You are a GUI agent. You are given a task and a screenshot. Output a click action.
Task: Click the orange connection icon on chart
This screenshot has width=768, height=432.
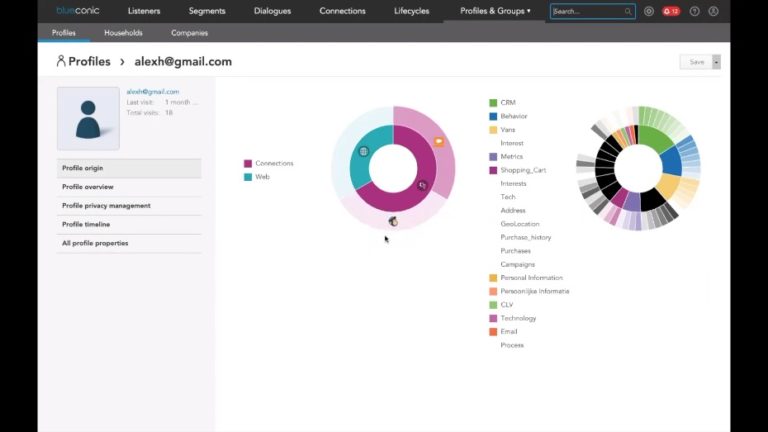coord(438,141)
